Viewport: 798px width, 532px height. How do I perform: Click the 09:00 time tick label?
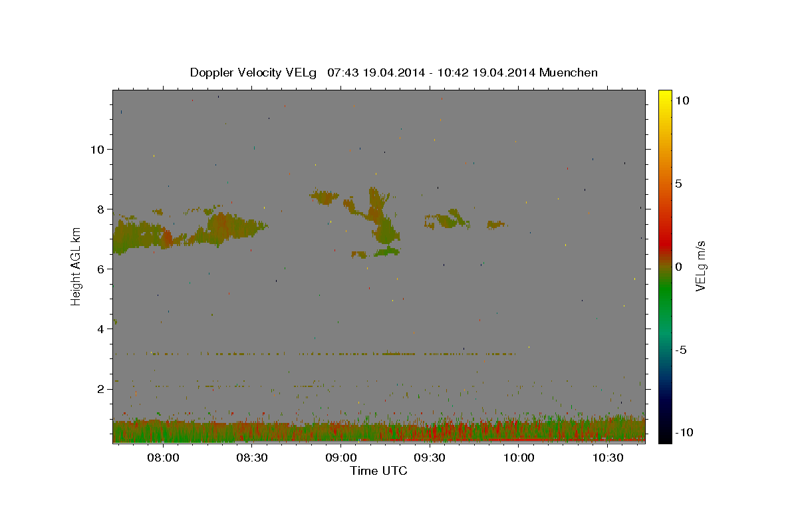coord(341,458)
